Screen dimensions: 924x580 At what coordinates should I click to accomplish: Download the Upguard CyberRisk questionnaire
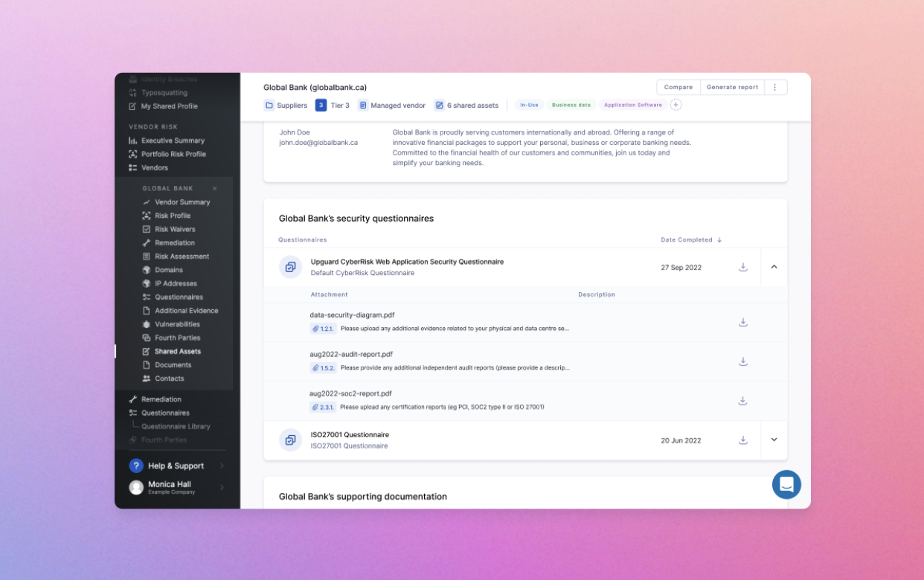tap(742, 267)
